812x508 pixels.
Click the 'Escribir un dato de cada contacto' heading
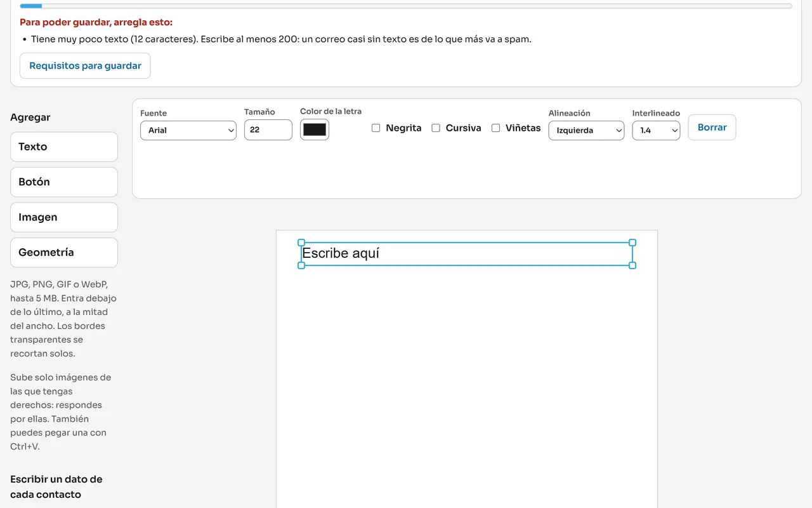click(56, 487)
